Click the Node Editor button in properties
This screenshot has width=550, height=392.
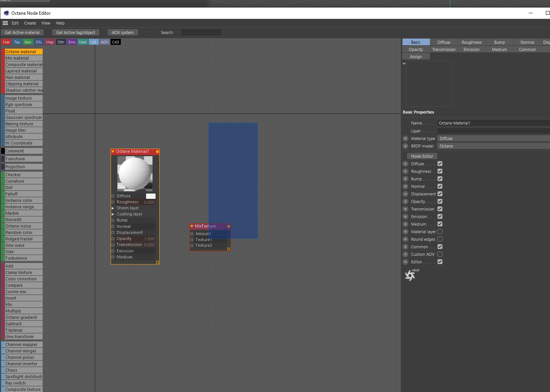point(422,156)
